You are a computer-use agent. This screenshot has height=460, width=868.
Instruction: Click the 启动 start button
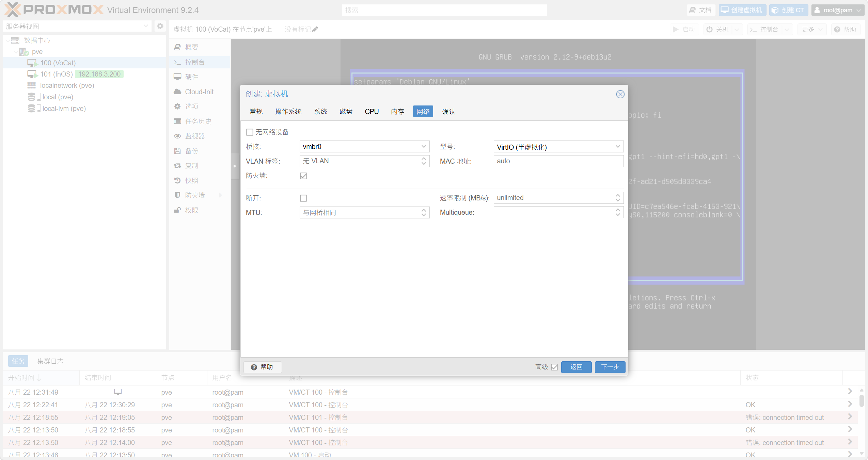pos(684,30)
